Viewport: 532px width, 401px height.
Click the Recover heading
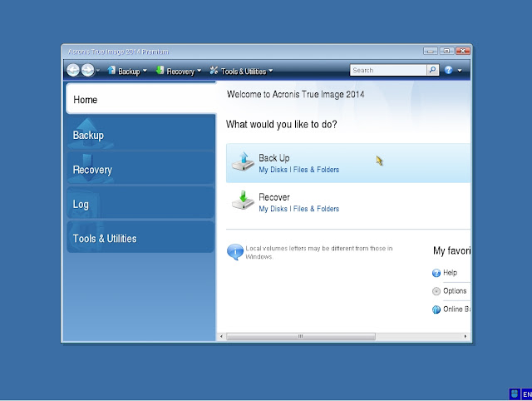[274, 197]
